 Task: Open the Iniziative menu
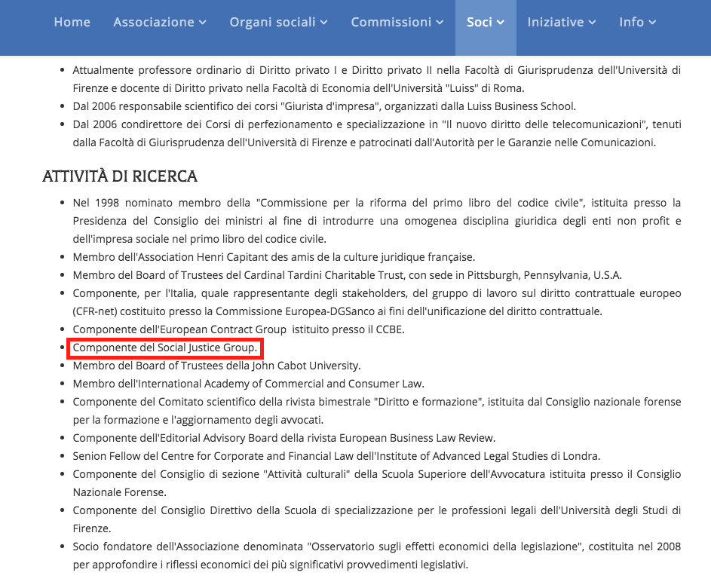point(555,23)
